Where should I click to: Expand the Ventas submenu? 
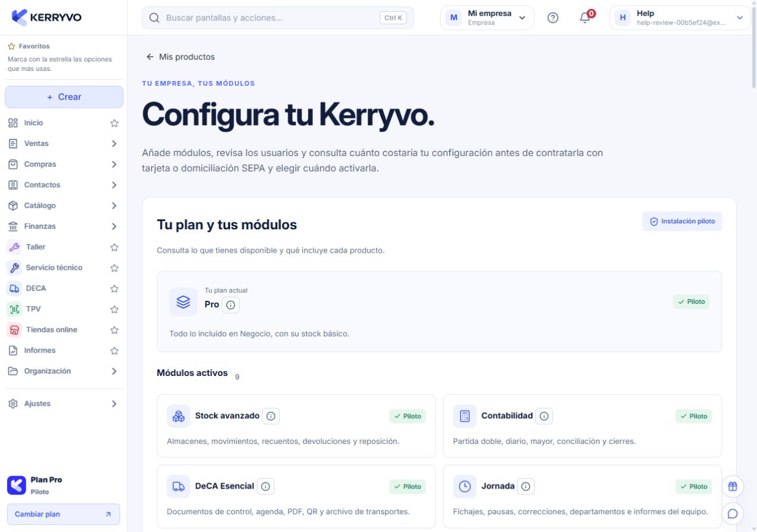(114, 144)
